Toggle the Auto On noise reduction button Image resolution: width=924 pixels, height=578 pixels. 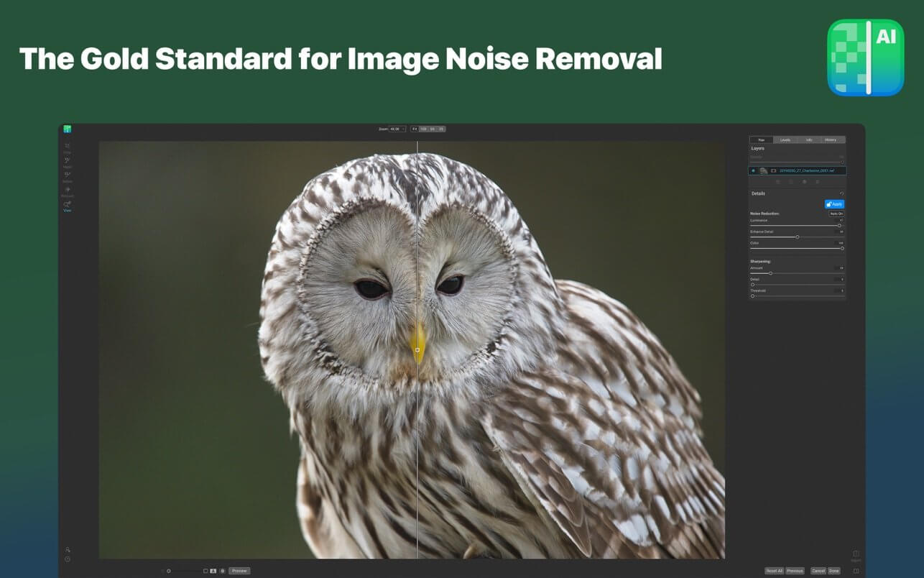836,214
